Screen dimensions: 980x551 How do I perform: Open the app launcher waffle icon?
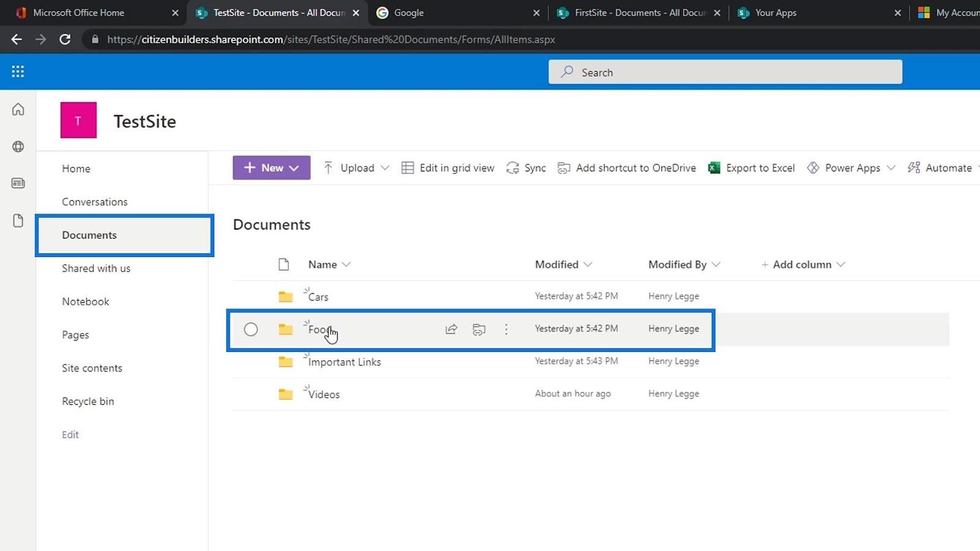pyautogui.click(x=18, y=72)
